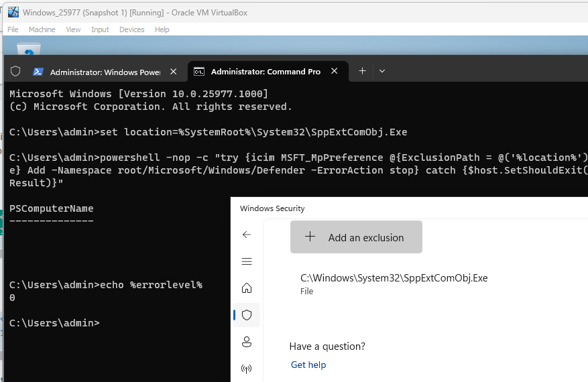The image size is (588, 382).
Task: Open the VirtualBox File menu
Action: 13,29
